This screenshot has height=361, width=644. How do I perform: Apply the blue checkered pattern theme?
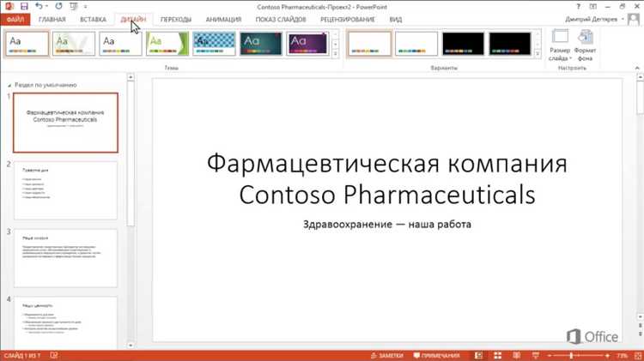pos(215,44)
